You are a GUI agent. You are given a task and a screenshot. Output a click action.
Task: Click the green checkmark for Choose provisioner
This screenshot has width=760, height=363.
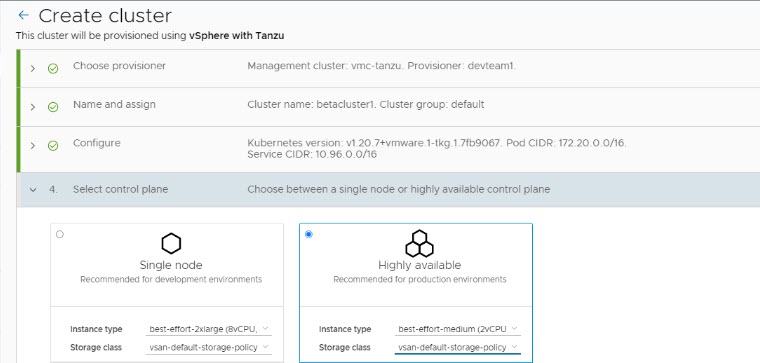coord(53,69)
